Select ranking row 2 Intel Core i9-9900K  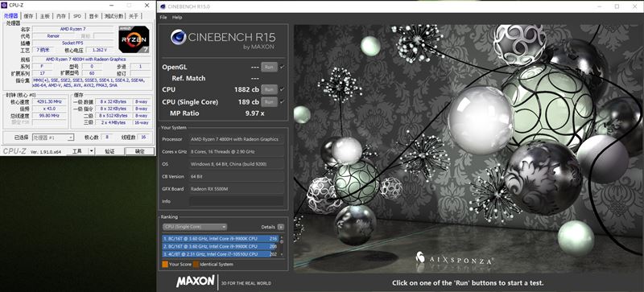tap(221, 246)
